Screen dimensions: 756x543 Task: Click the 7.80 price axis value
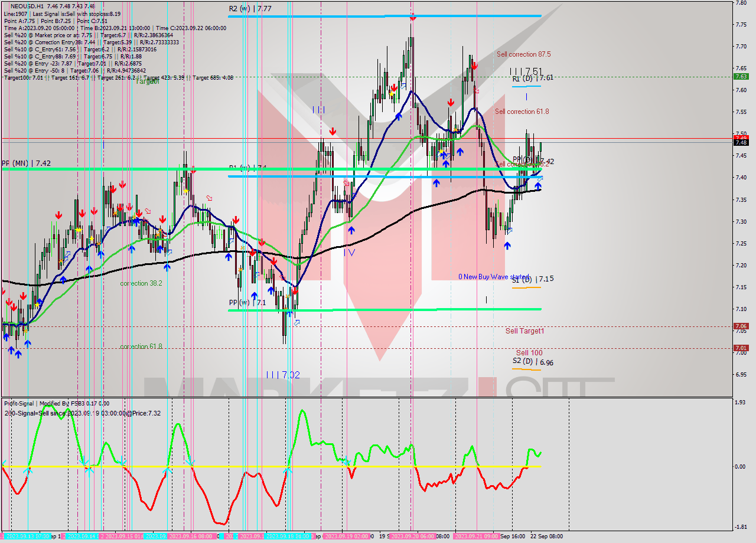[x=742, y=3]
